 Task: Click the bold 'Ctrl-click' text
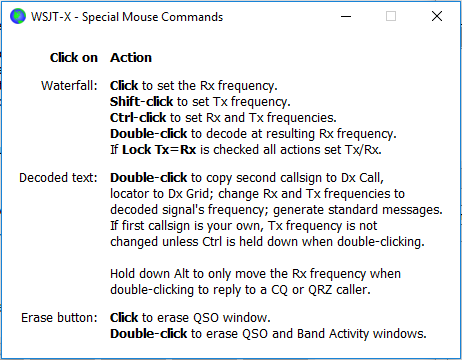[138, 118]
